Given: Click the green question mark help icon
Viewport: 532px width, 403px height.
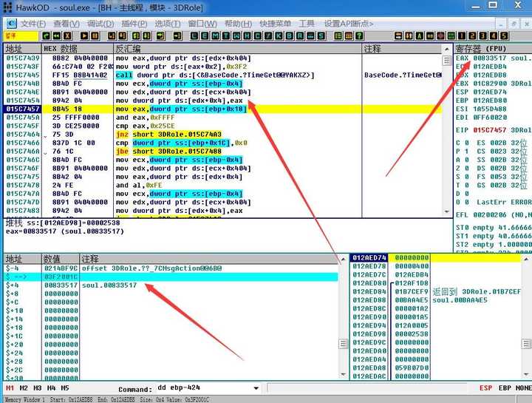Looking at the screenshot, I should tap(359, 36).
